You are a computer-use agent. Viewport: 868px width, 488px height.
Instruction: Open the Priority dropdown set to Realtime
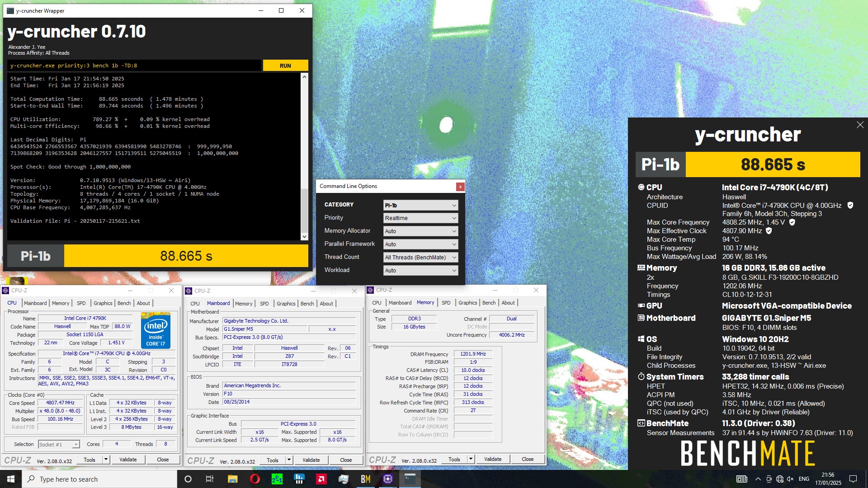(x=420, y=218)
